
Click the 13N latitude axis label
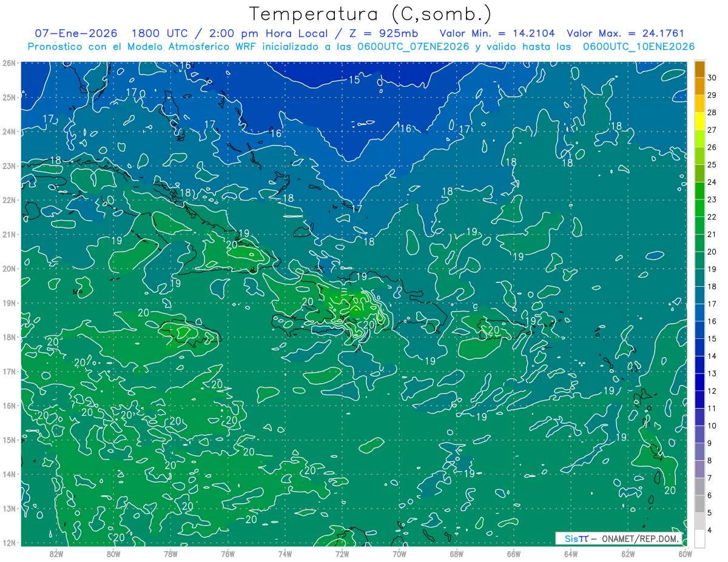8,508
